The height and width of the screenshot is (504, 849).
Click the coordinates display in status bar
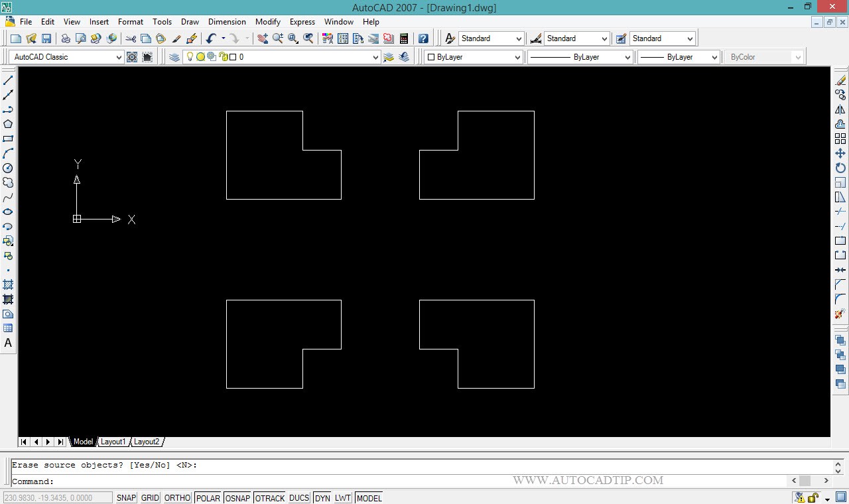coord(58,498)
